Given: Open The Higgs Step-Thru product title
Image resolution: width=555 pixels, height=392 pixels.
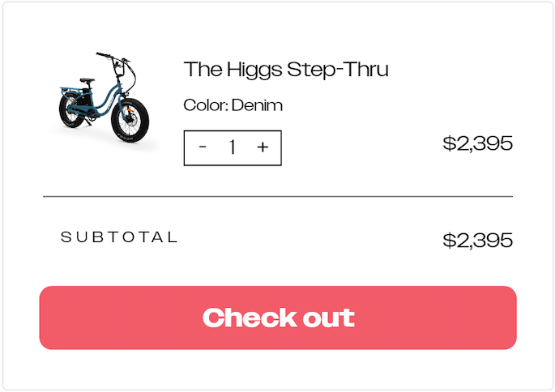Looking at the screenshot, I should 286,70.
